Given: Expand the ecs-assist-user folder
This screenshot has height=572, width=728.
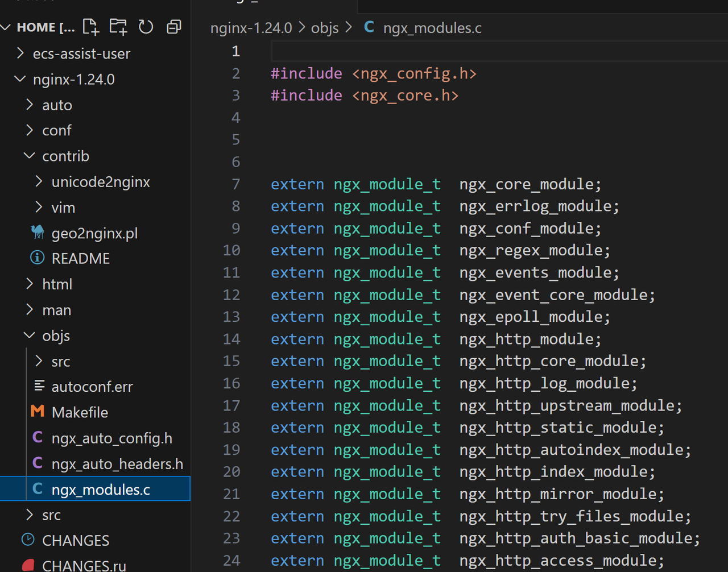Looking at the screenshot, I should click(81, 53).
